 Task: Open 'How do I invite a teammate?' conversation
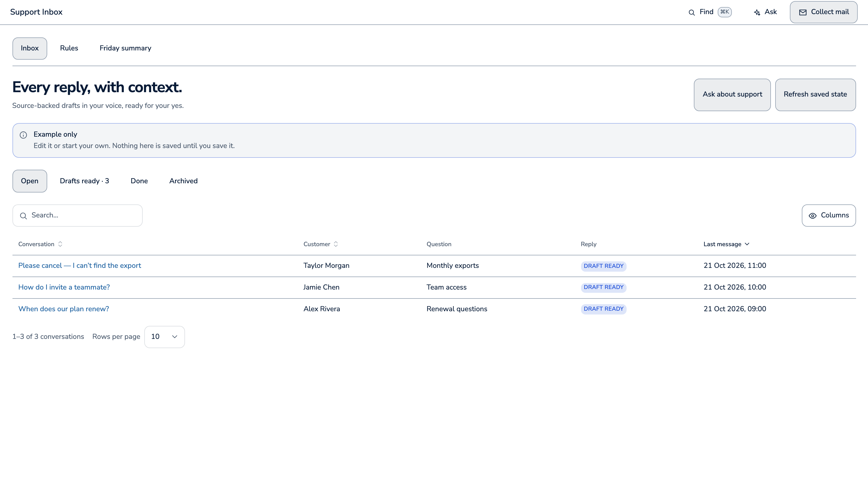coord(64,287)
